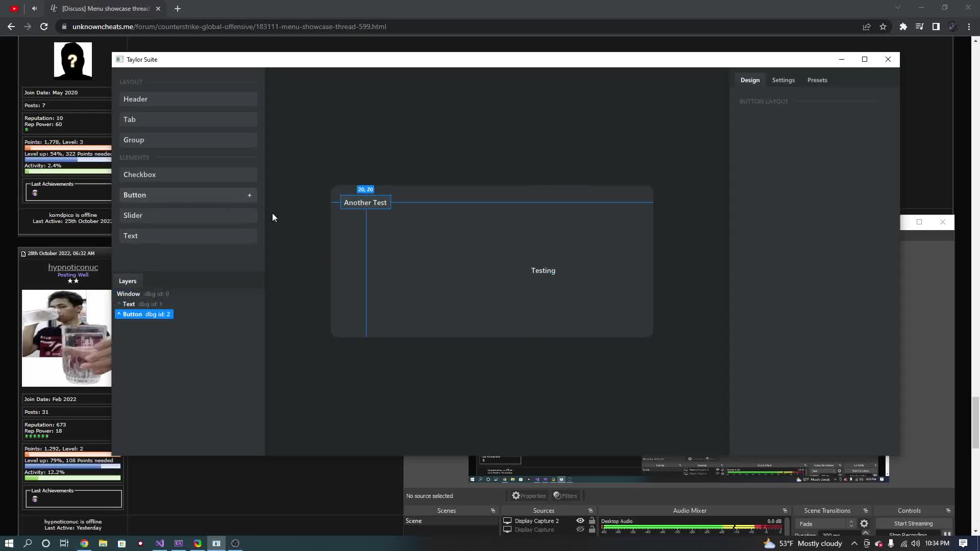
Task: Open scene transition settings gear
Action: [864, 523]
